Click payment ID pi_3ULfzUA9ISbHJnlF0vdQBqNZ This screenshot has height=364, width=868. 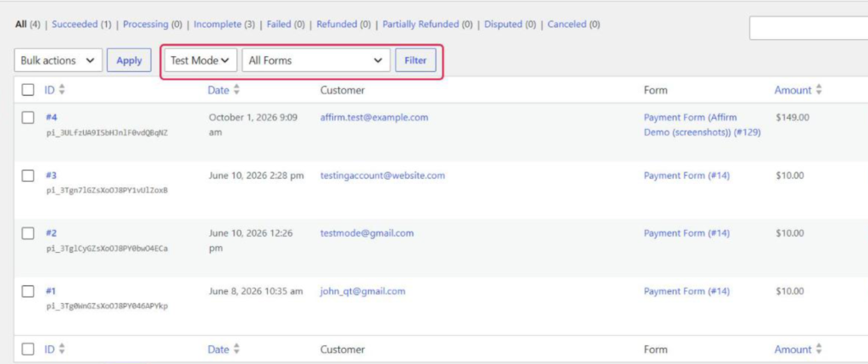(x=106, y=133)
